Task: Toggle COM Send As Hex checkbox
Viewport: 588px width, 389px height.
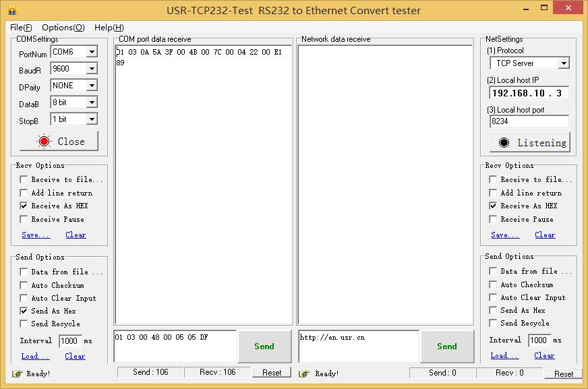Action: click(24, 311)
